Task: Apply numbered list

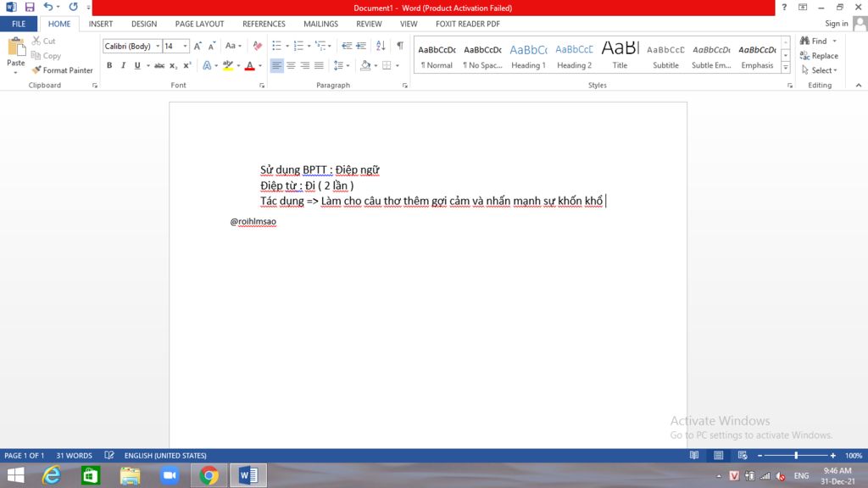Action: [x=298, y=46]
